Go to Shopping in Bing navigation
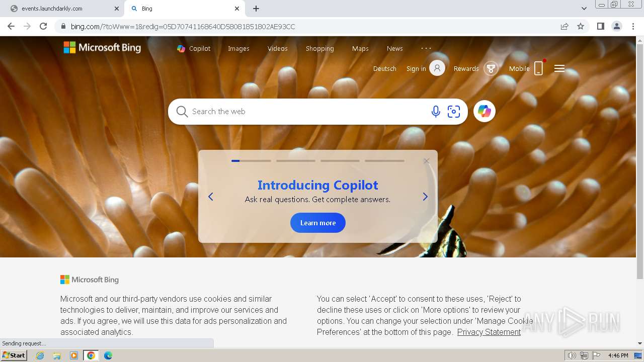644x362 pixels. tap(320, 49)
